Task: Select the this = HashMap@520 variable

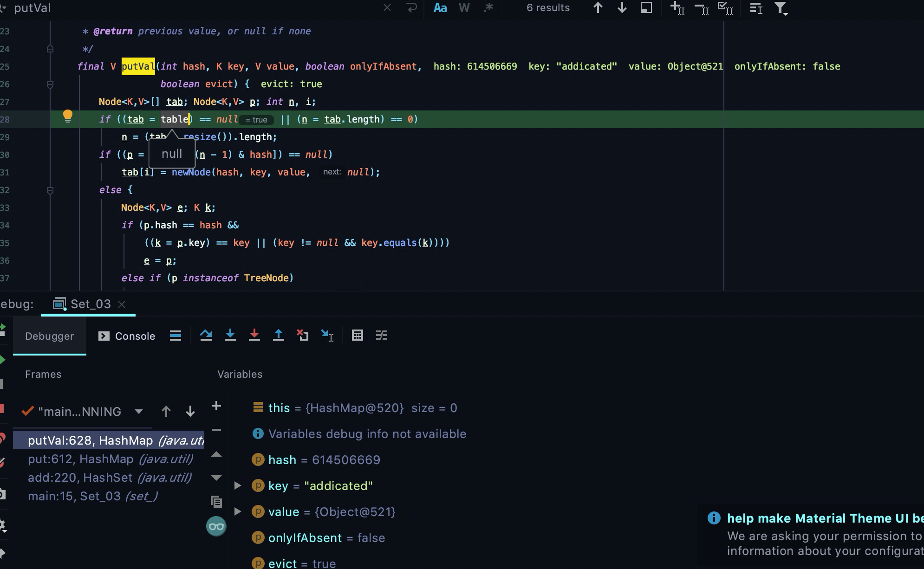Action: 355,408
